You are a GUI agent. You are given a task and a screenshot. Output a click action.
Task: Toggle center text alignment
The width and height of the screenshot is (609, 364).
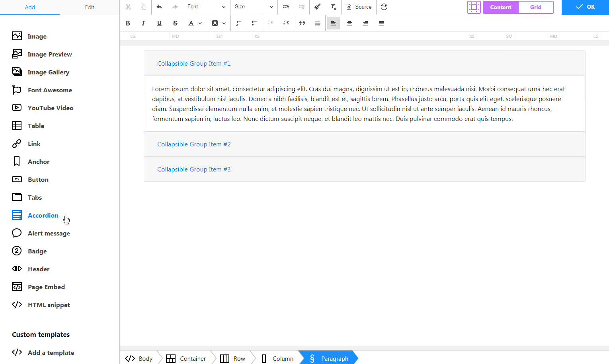349,23
